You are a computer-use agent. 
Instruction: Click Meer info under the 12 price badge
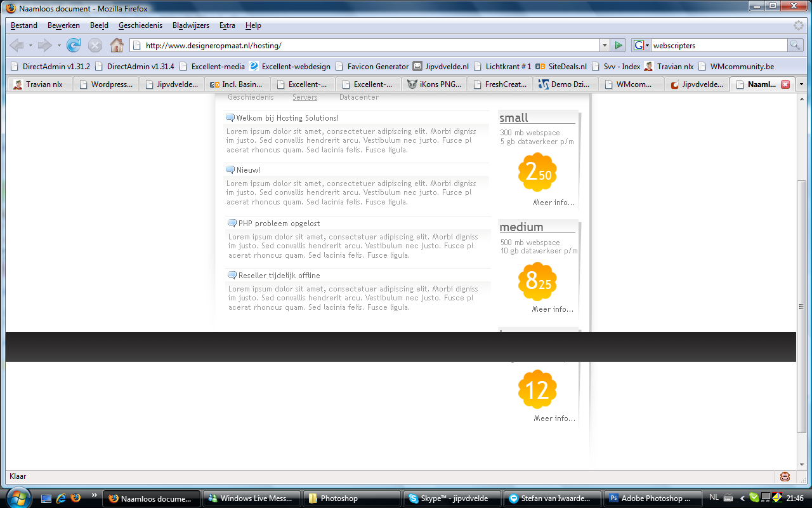click(x=555, y=418)
